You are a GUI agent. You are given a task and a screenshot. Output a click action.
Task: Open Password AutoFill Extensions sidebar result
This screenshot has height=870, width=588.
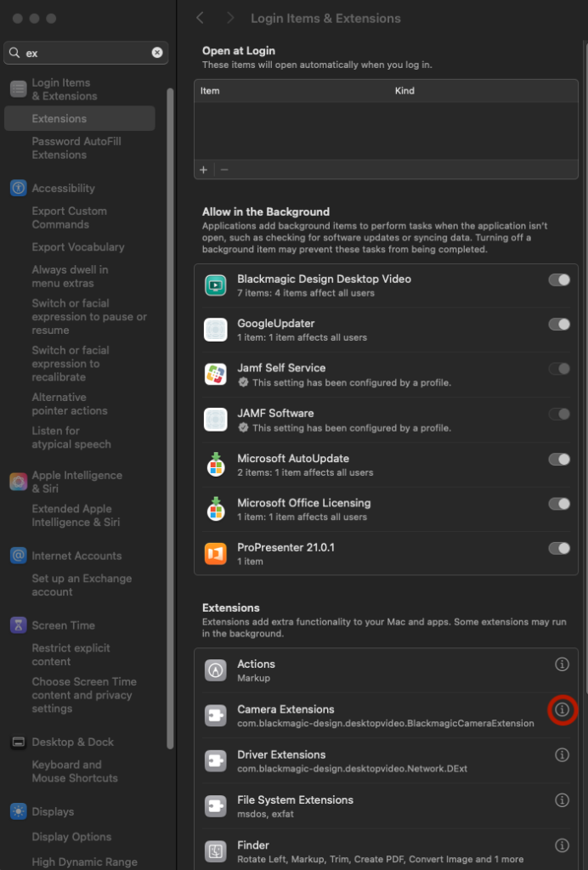(x=76, y=148)
